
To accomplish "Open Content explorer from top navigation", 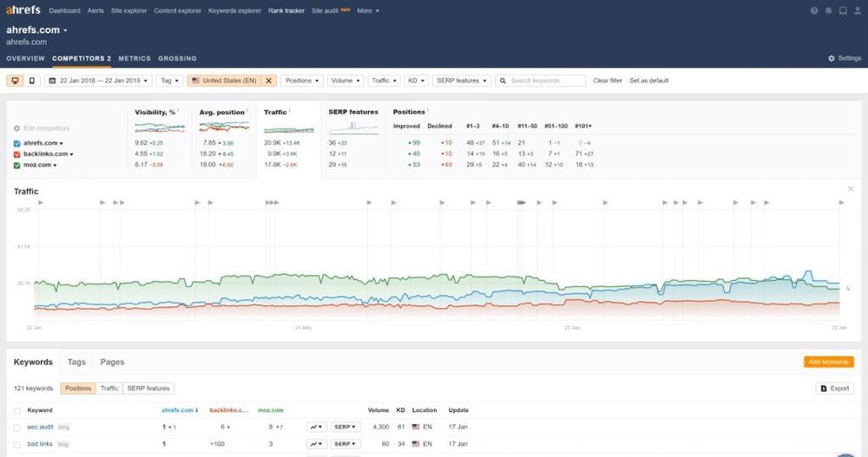I will (x=178, y=10).
